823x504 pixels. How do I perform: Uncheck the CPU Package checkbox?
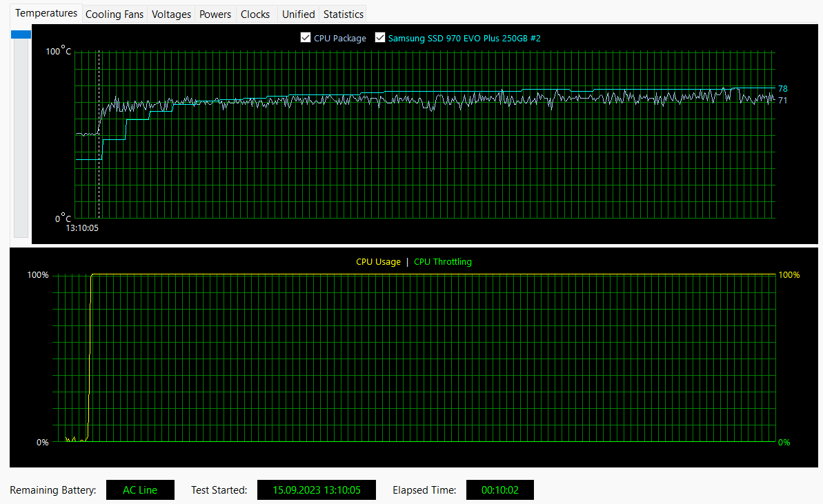pyautogui.click(x=306, y=37)
